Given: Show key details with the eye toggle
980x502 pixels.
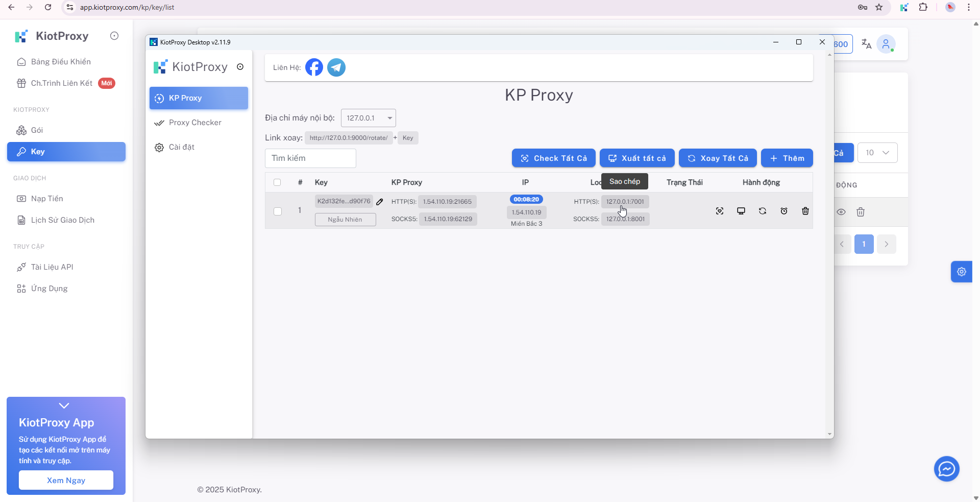Looking at the screenshot, I should 842,211.
